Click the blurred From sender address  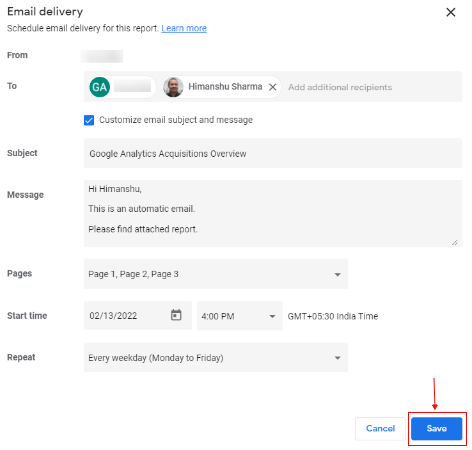coord(102,56)
